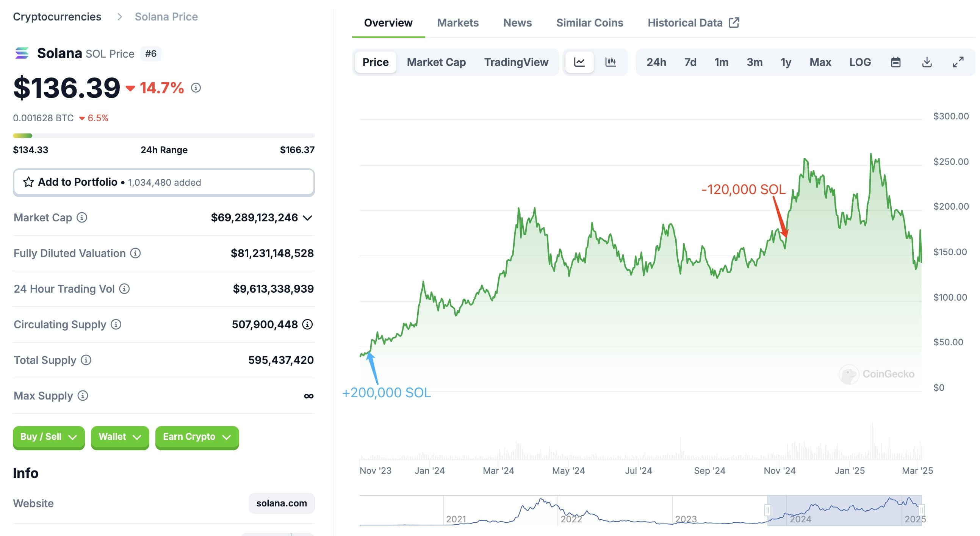Select the Market Cap chart mode
The width and height of the screenshot is (980, 536).
point(436,62)
